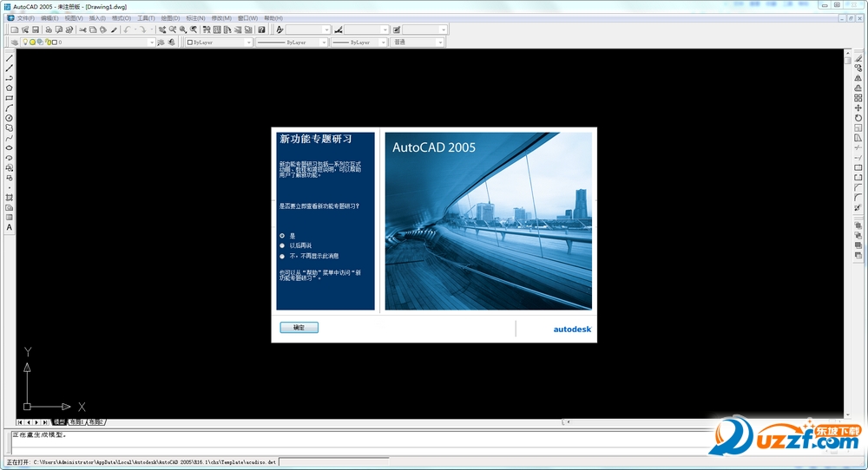Open the ByLayer color dropdown
Viewport: 868px width, 470px height.
coord(248,42)
